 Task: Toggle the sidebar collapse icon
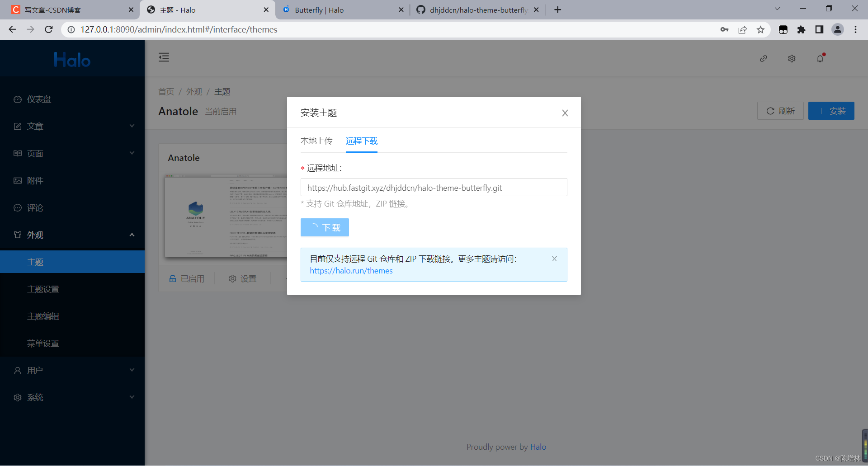(164, 57)
